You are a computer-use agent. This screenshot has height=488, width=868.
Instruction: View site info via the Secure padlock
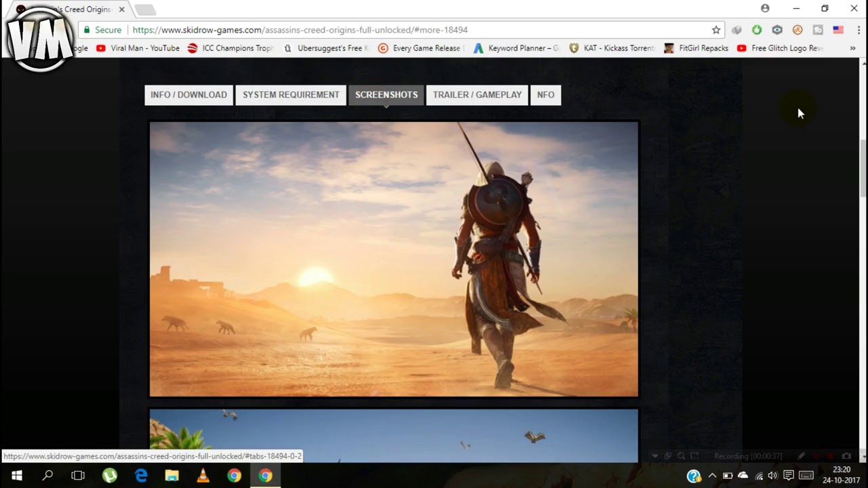pyautogui.click(x=101, y=30)
